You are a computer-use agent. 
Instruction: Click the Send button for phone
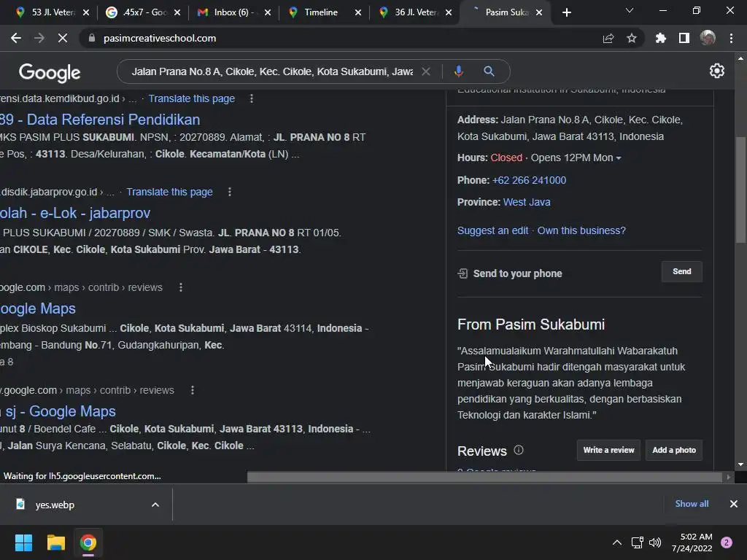682,271
